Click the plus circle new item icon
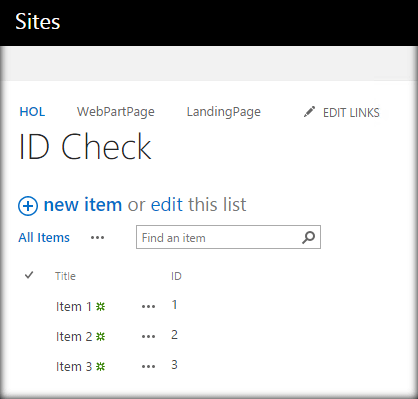This screenshot has height=399, width=418. [28, 206]
